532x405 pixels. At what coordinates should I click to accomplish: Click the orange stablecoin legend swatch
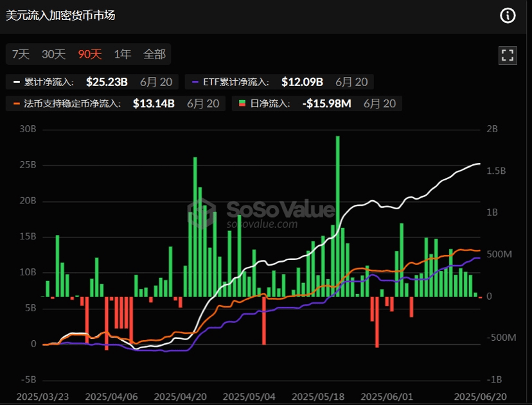pyautogui.click(x=17, y=103)
